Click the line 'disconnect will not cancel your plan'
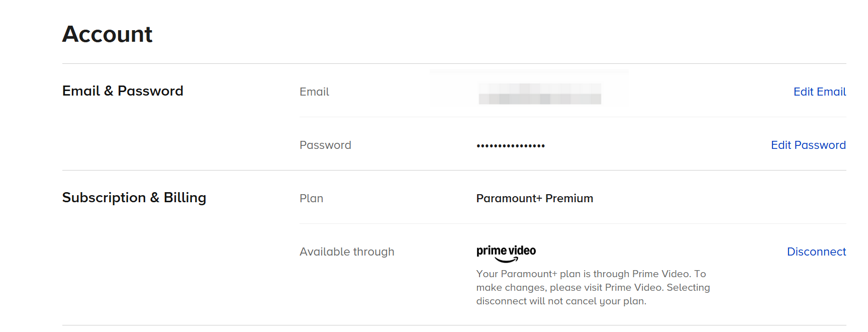 [561, 301]
